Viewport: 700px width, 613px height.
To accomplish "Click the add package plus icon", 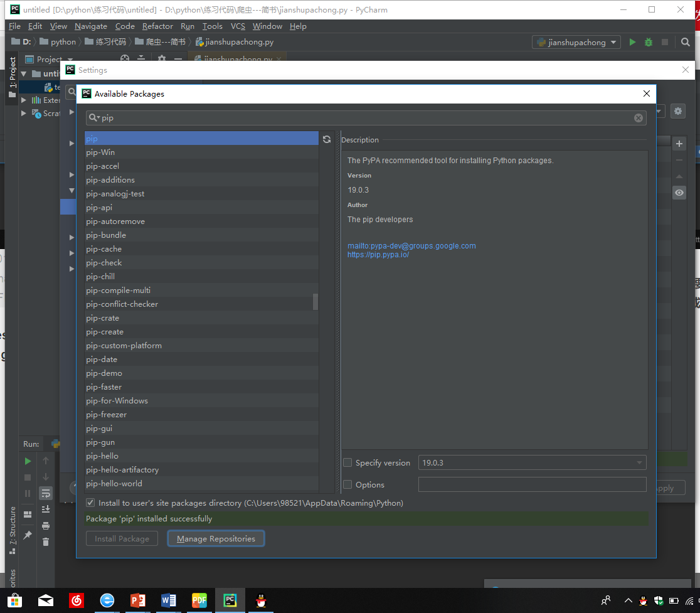I will tap(679, 144).
